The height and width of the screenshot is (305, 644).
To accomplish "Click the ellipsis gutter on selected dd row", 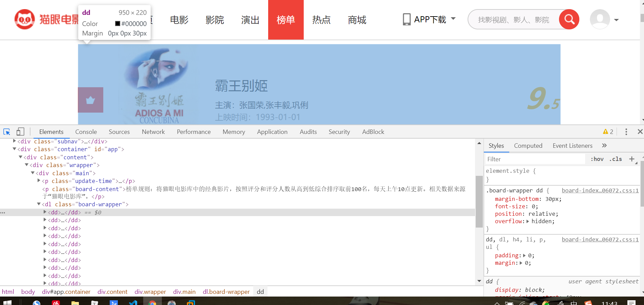I will 3,212.
